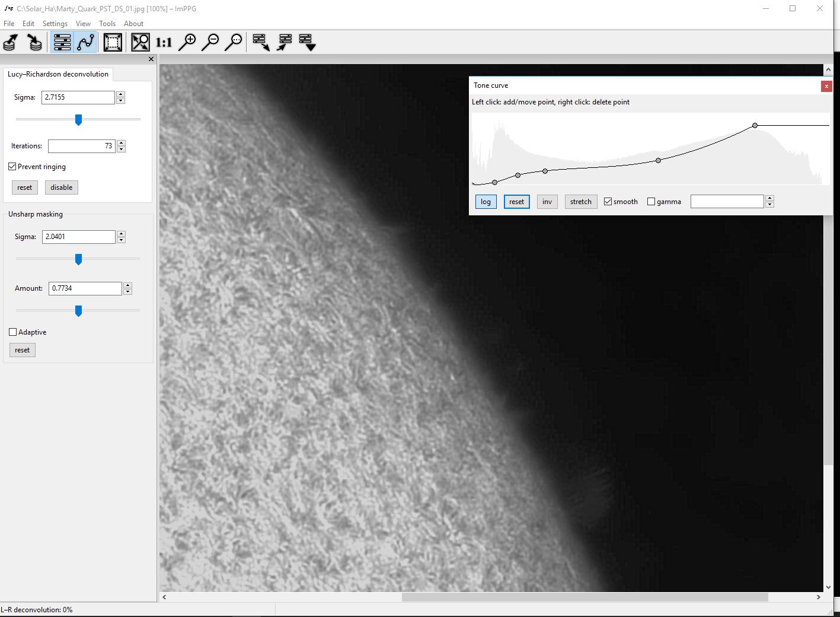Click the scroll down arrow beside the image

coord(828,587)
